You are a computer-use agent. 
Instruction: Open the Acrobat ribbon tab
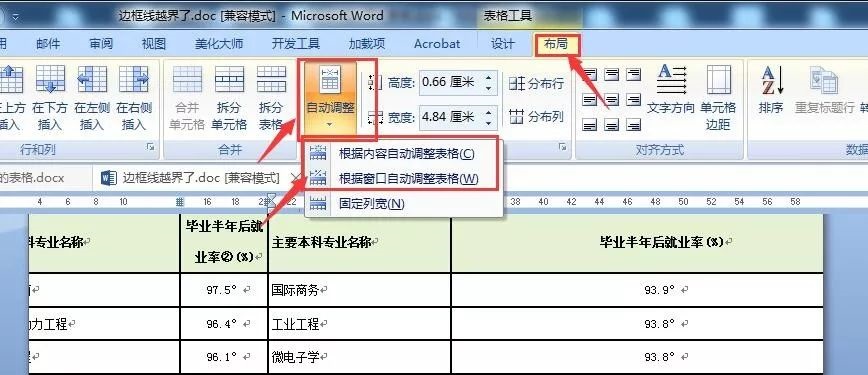coord(437,44)
